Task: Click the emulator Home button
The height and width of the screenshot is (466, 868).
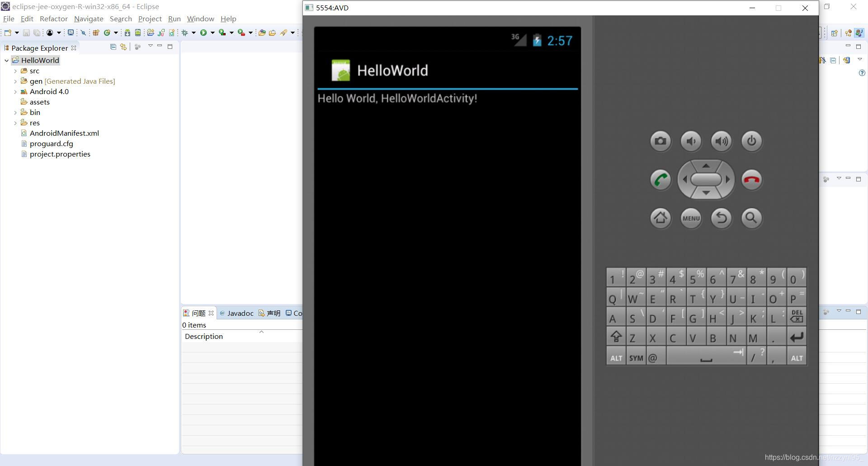Action: coord(660,218)
